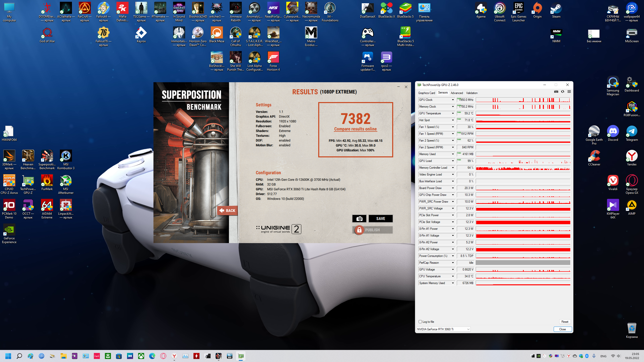Click the GPU-Z screenshot camera icon
644x362 pixels.
(x=556, y=92)
